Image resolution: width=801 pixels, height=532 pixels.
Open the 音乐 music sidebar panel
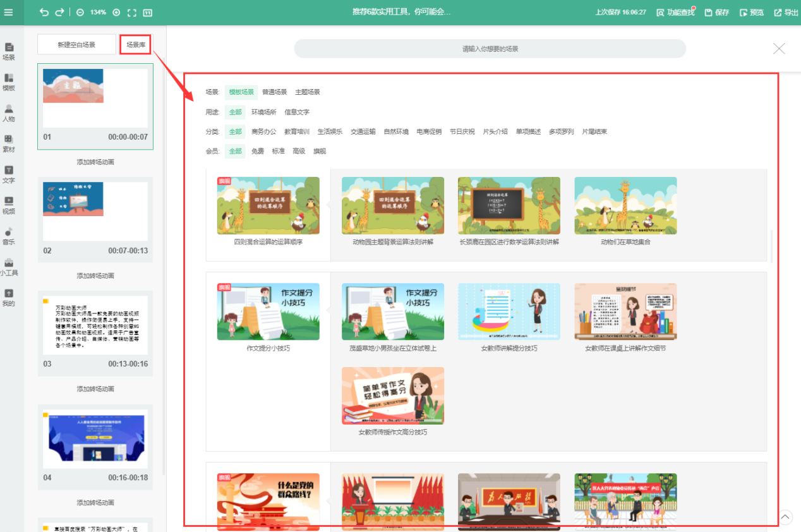9,236
